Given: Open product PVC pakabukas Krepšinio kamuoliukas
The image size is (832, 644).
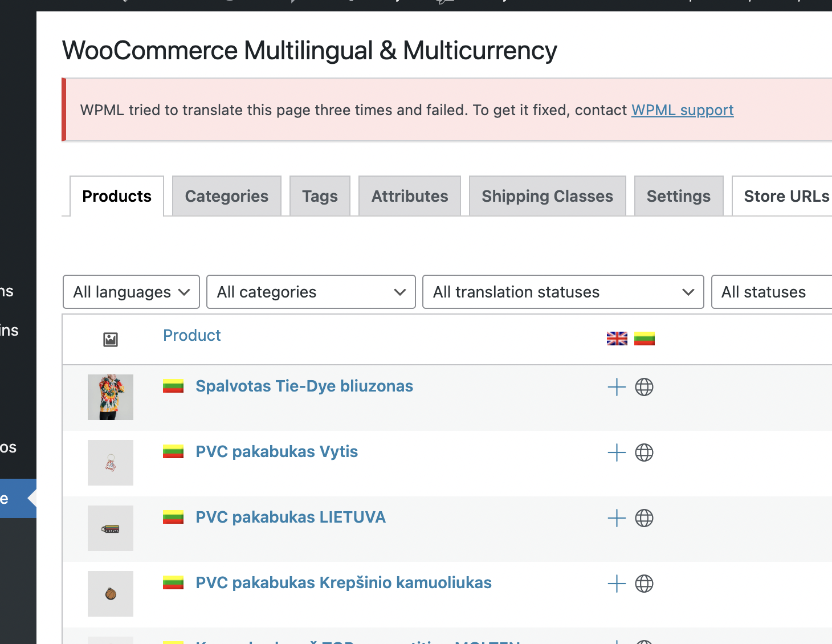Looking at the screenshot, I should (x=344, y=583).
